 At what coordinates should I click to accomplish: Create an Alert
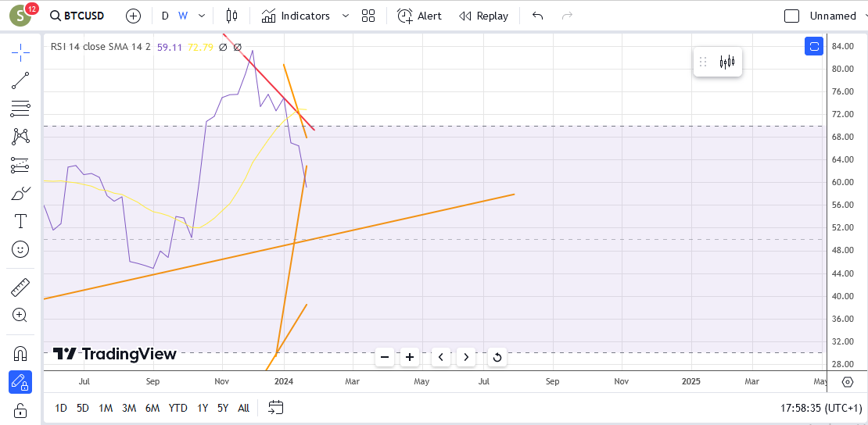[420, 16]
